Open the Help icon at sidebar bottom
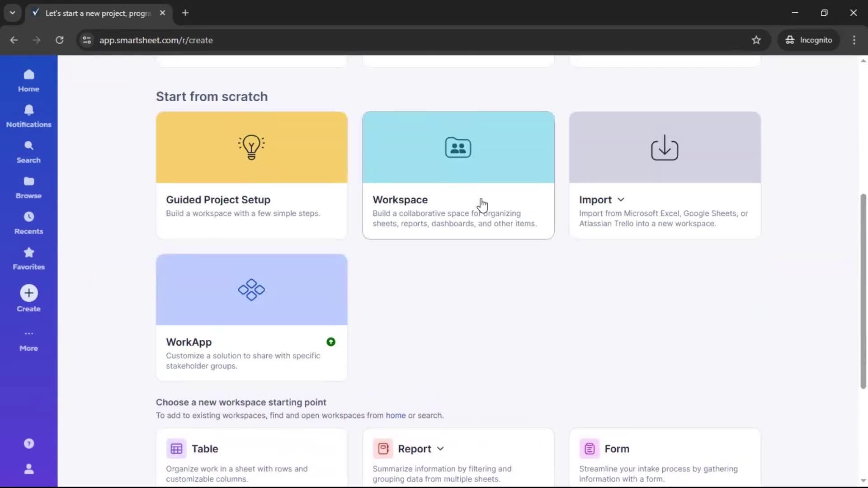Viewport: 868px width, 488px height. tap(28, 443)
